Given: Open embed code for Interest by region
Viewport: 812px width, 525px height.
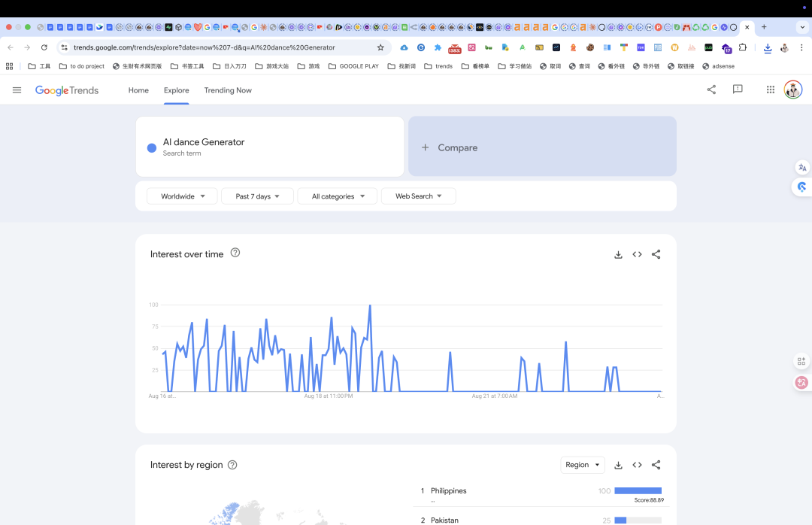Looking at the screenshot, I should (x=637, y=465).
